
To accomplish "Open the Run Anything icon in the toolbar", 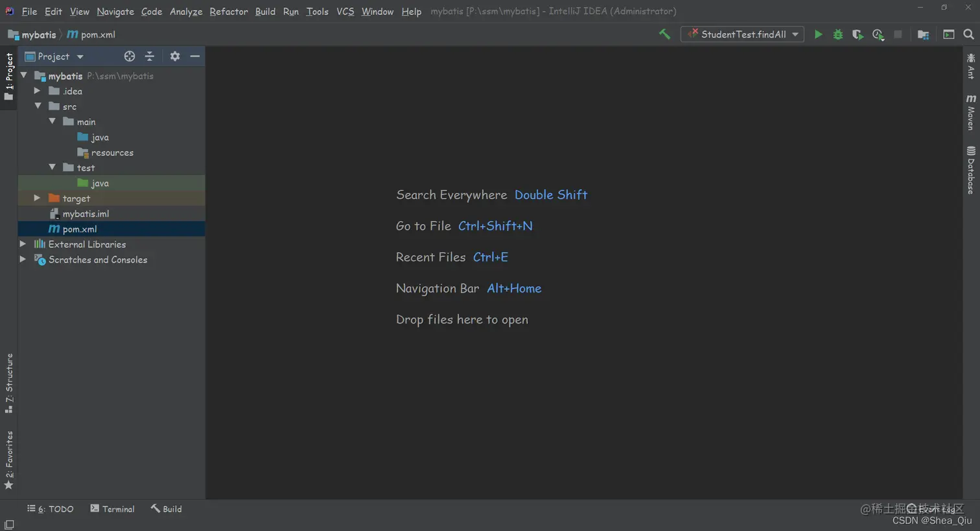I will [948, 34].
